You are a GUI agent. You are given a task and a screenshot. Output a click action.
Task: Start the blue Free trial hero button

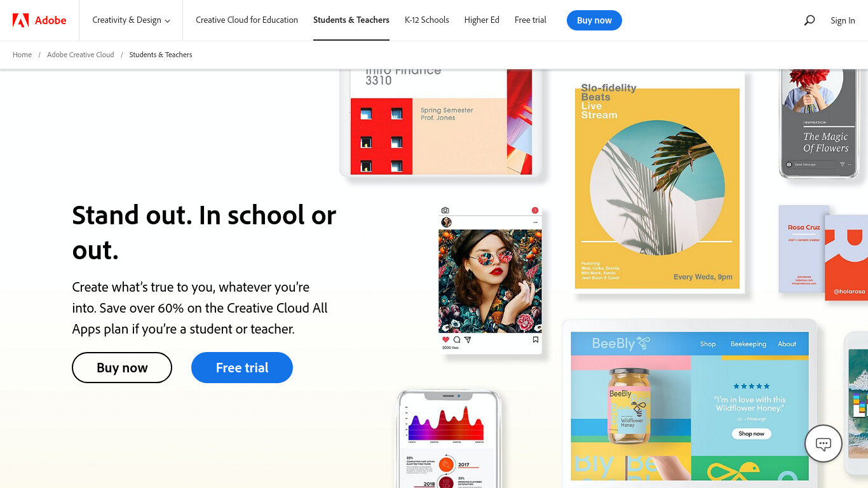[242, 368]
